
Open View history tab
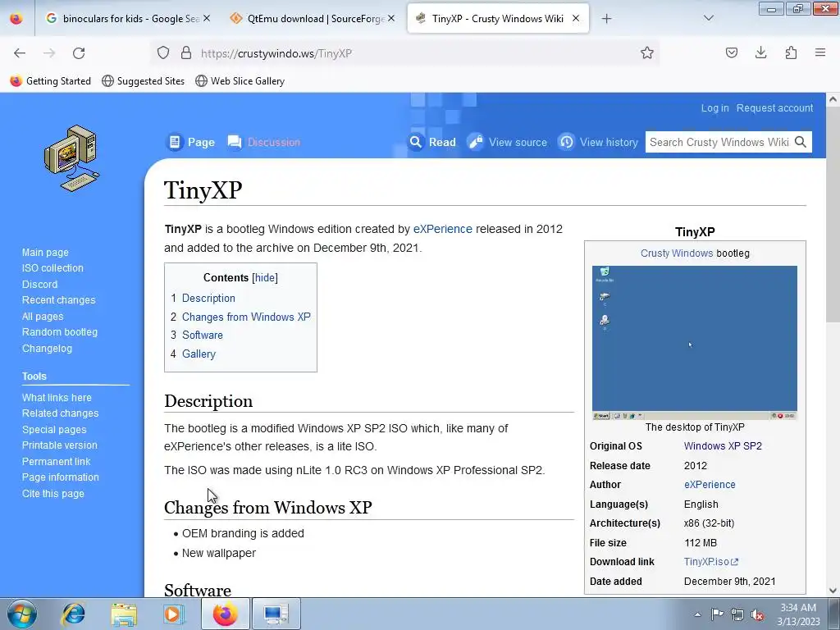pos(598,142)
